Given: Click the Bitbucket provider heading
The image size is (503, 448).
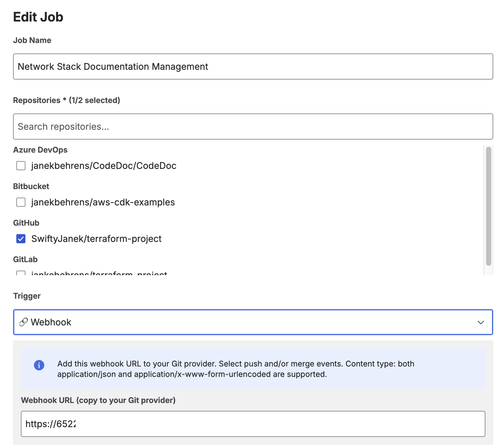Looking at the screenshot, I should click(x=31, y=186).
